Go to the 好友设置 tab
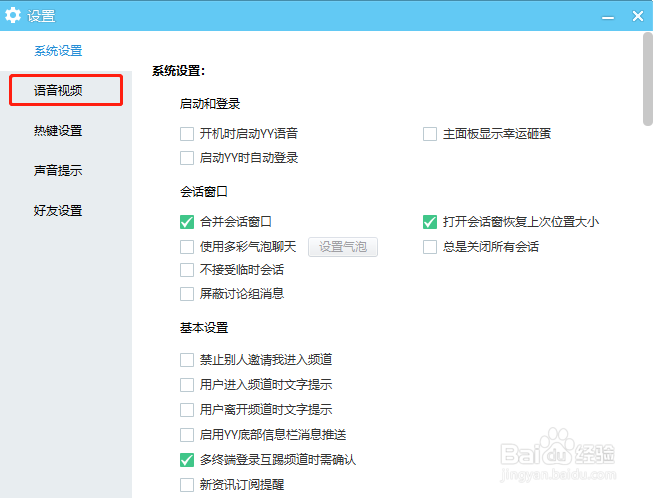The image size is (653, 498). click(58, 210)
